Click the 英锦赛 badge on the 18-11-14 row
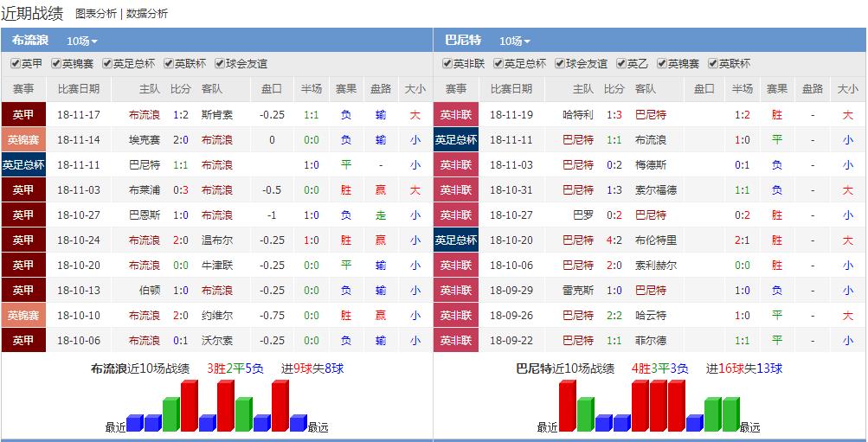Viewport: 868px width, 442px height. [x=23, y=139]
